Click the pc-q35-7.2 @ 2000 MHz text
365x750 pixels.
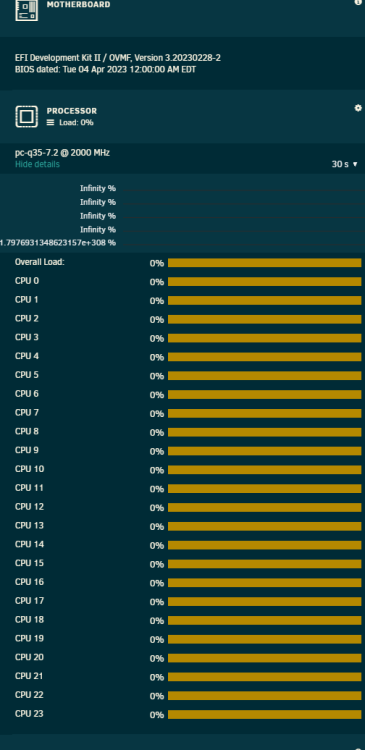[62, 153]
